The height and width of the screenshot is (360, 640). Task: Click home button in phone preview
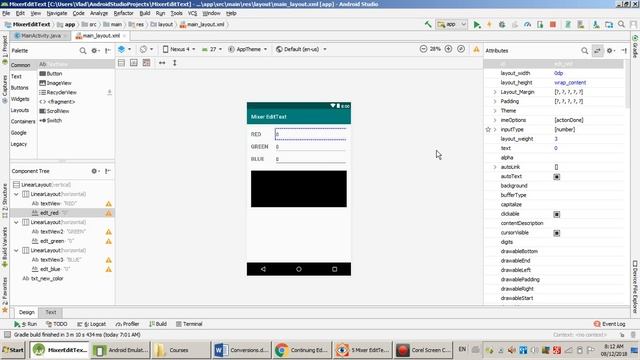299,269
